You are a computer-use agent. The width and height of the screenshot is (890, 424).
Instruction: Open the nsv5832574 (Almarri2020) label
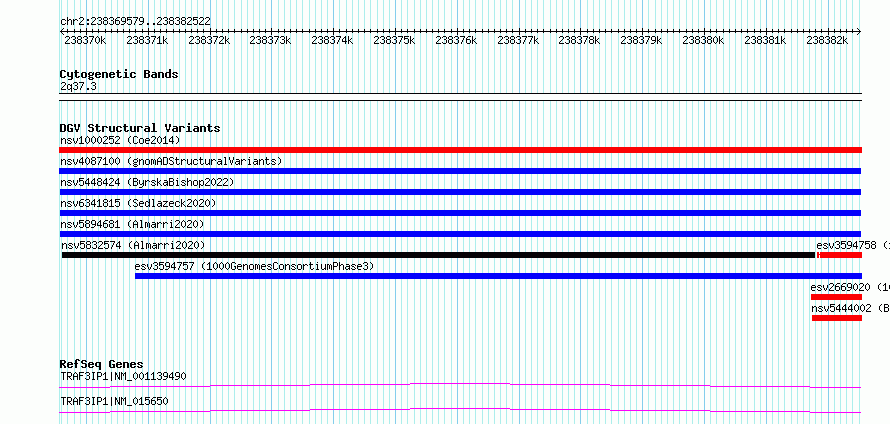coord(133,245)
